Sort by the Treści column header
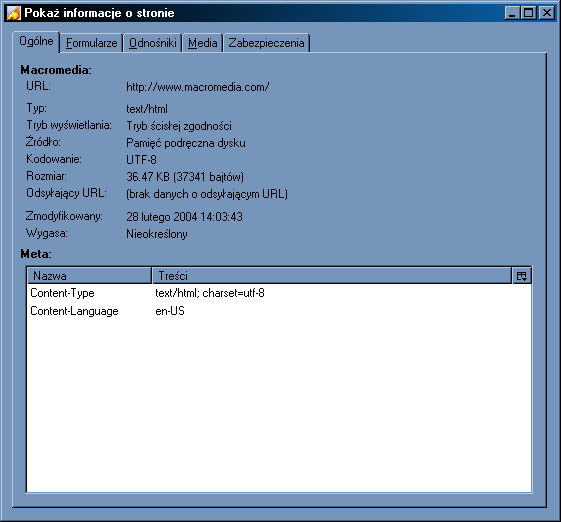561x522 pixels. tap(332, 276)
